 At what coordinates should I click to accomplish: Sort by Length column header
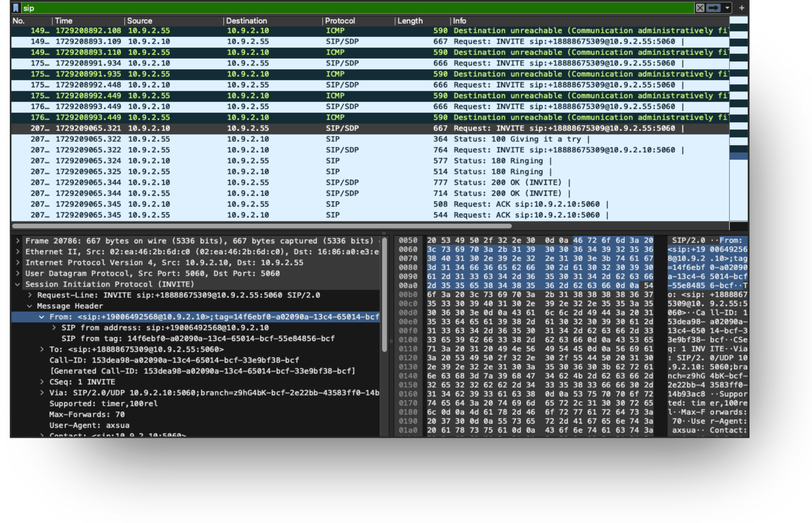pyautogui.click(x=423, y=21)
